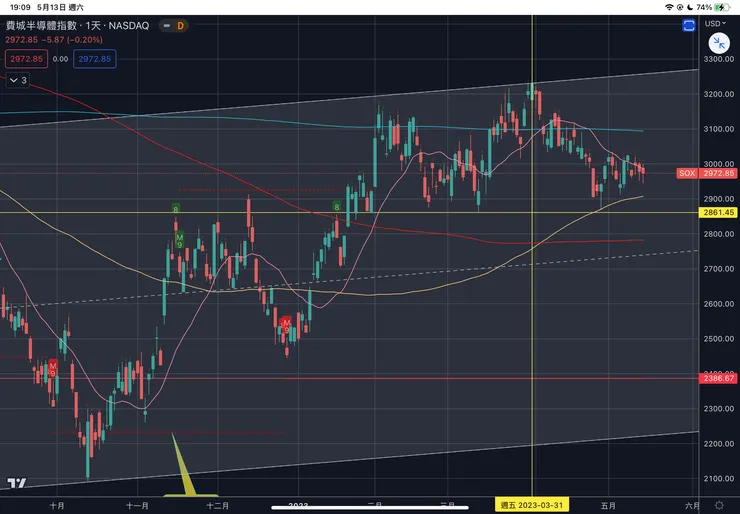
Task: Tap the red 2972.85 sell price box
Action: click(26, 59)
